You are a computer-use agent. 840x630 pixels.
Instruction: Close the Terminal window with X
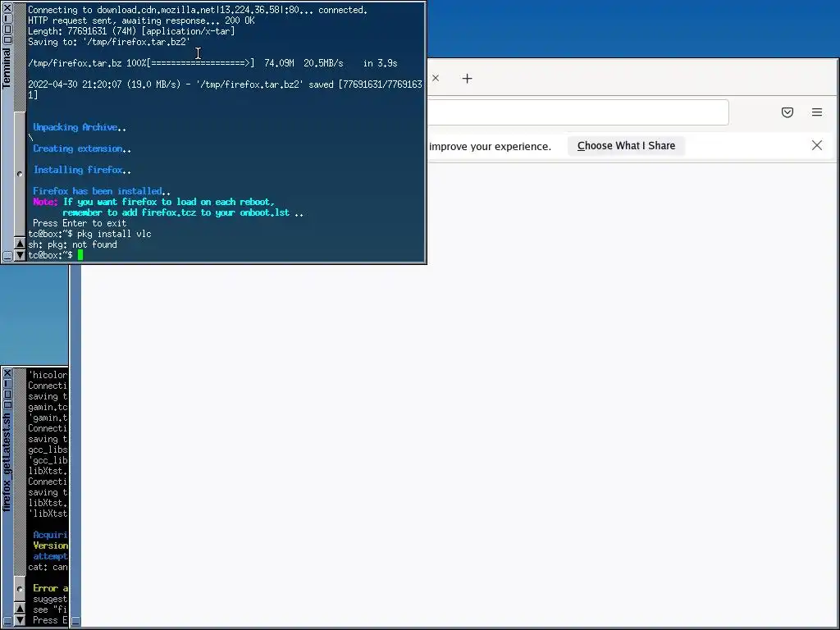point(7,8)
